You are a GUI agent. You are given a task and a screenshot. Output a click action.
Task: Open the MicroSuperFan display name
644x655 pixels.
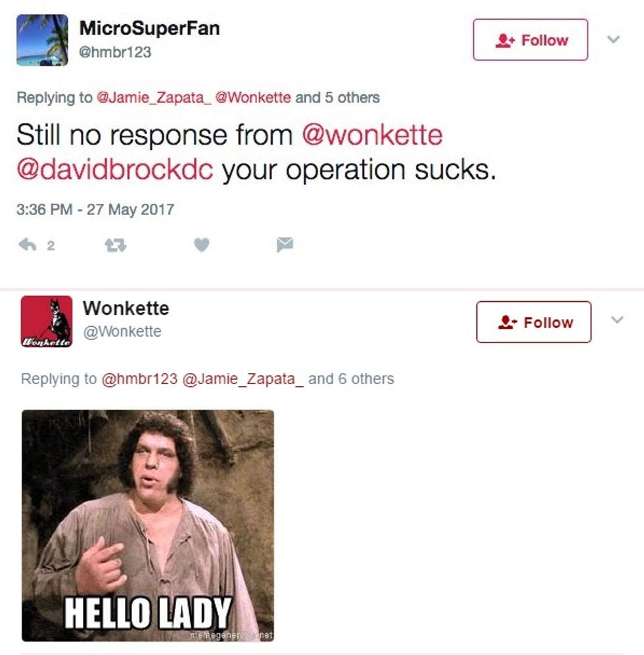click(x=149, y=28)
